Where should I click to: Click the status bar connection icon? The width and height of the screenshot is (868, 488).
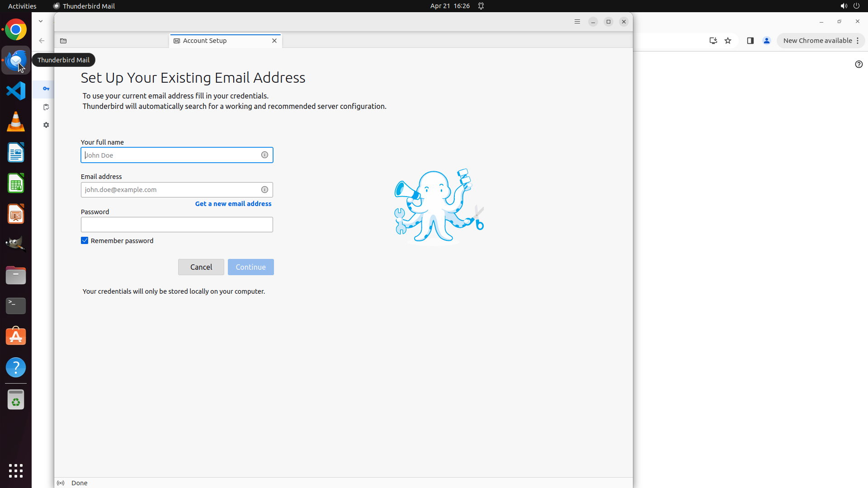(61, 483)
